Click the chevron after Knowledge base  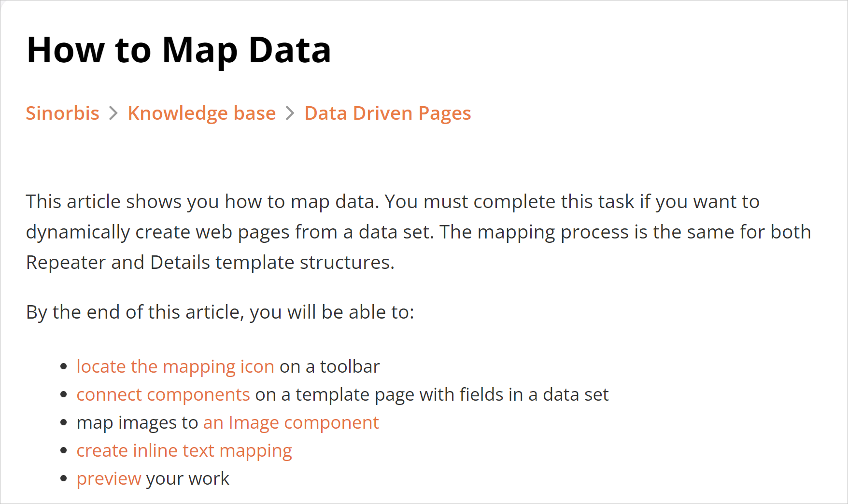[x=290, y=113]
